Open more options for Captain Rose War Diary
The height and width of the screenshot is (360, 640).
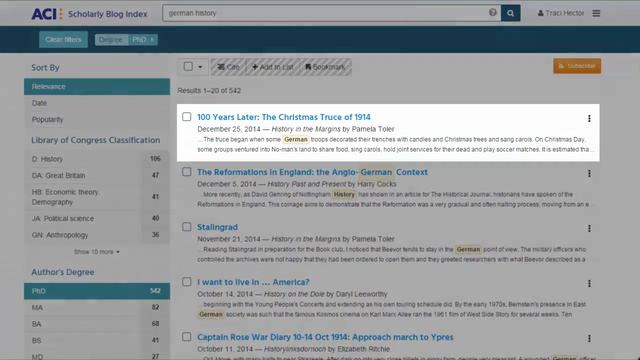coord(589,338)
